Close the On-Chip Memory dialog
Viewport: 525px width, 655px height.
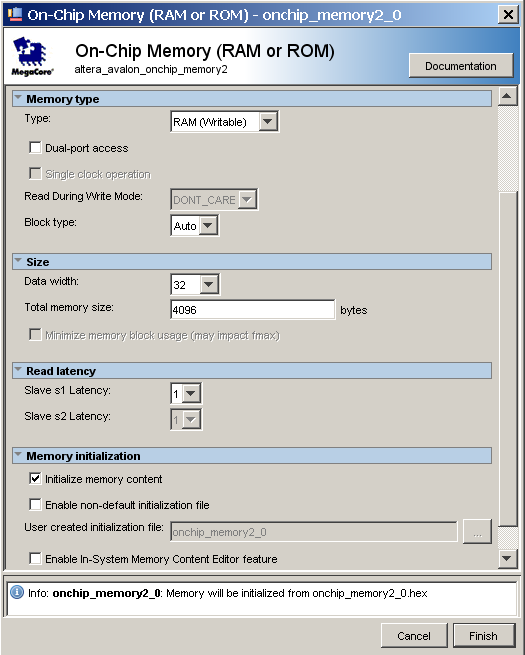click(508, 15)
